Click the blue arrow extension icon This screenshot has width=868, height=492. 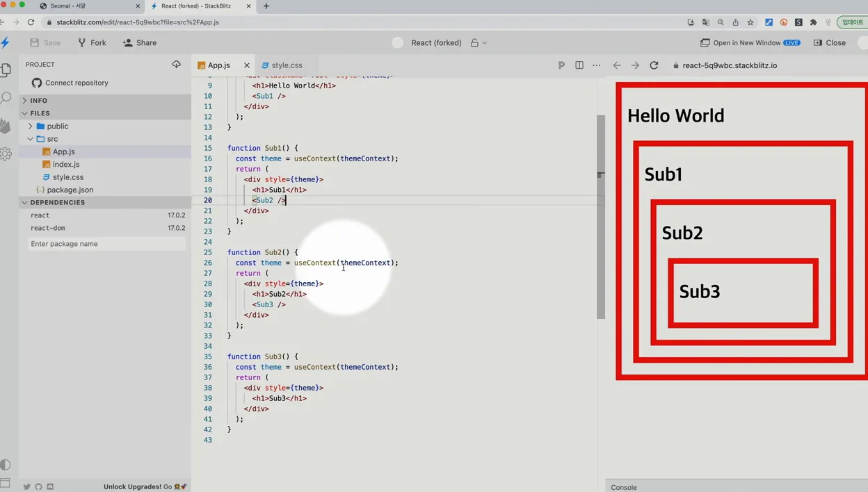click(769, 22)
